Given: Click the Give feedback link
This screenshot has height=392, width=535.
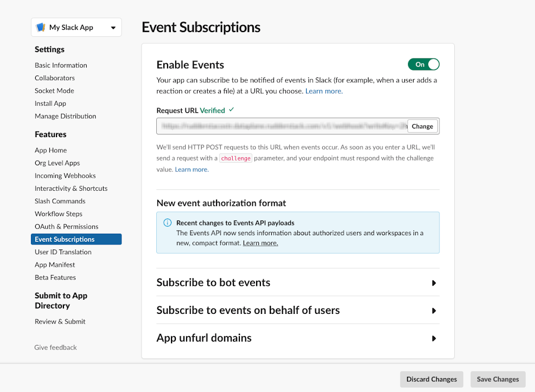Looking at the screenshot, I should pos(55,348).
